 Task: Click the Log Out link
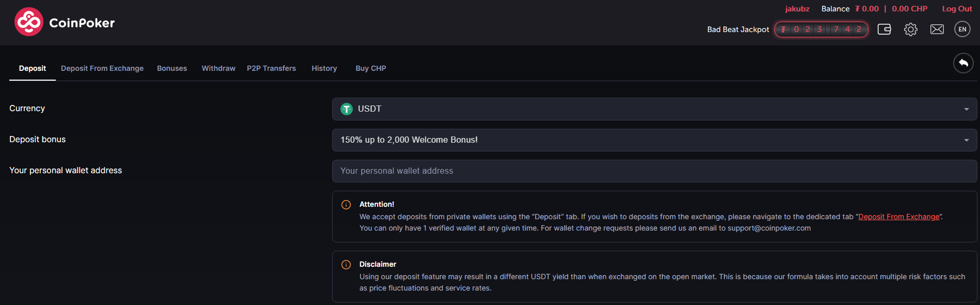pyautogui.click(x=957, y=9)
